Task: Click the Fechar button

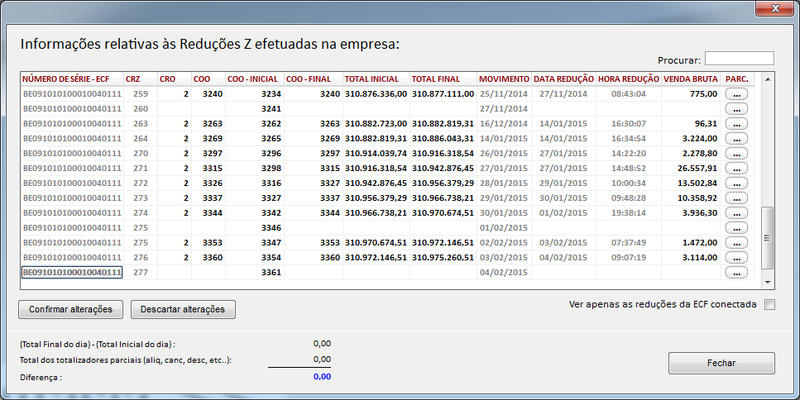Action: [720, 363]
